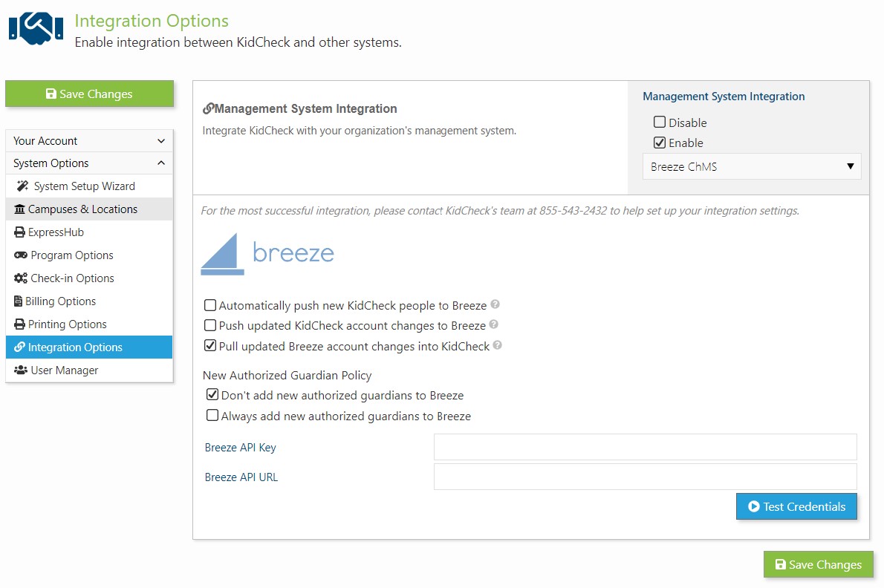Click the chain icon beside Management System Integration heading
This screenshot has height=588, width=884.
click(x=208, y=108)
